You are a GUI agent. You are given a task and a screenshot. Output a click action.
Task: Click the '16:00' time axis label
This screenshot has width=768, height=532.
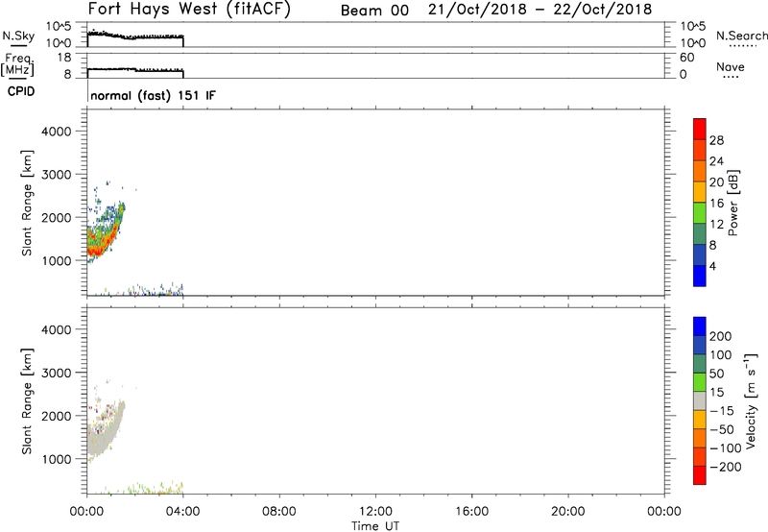[x=471, y=512]
